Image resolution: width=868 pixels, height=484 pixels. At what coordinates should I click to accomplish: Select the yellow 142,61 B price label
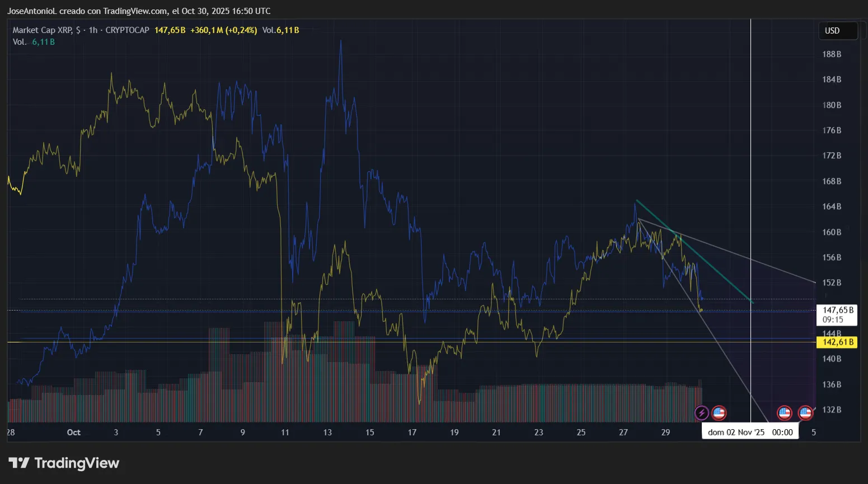point(837,342)
